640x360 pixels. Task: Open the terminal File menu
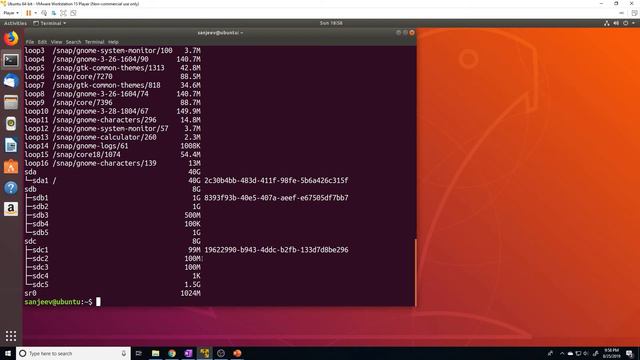30,42
